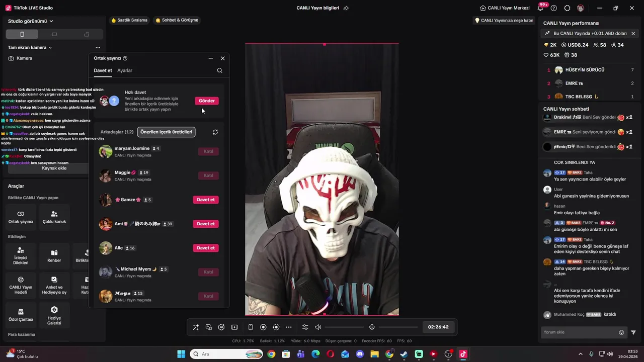Image resolution: width=644 pixels, height=362 pixels.
Task: Open the media and music icon
Action: [x=209, y=327]
